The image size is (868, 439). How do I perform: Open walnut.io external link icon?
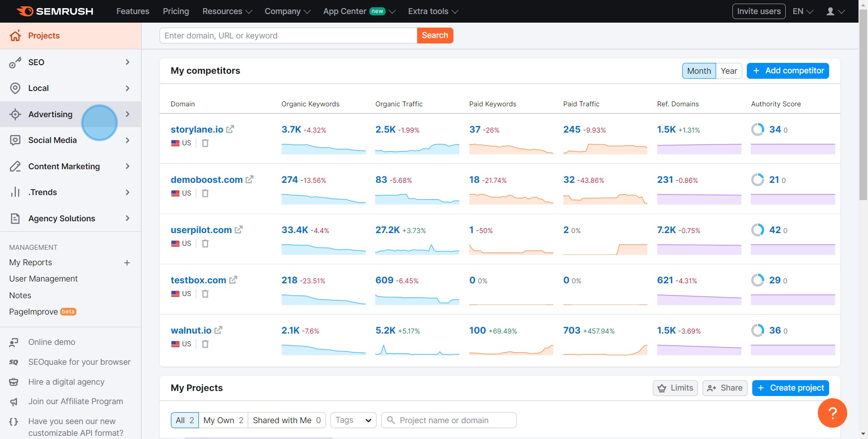pos(218,330)
